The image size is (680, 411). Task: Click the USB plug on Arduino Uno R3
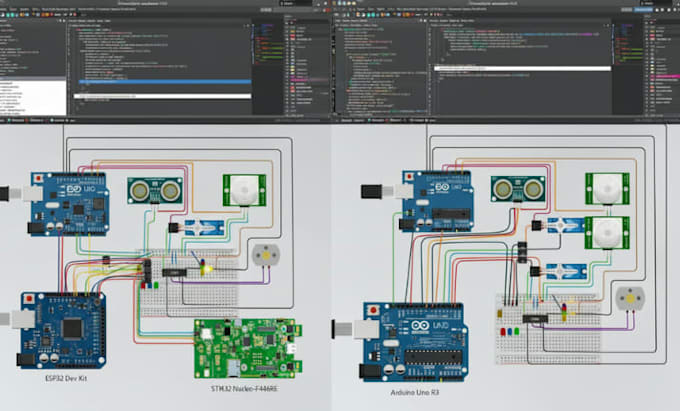tap(342, 329)
